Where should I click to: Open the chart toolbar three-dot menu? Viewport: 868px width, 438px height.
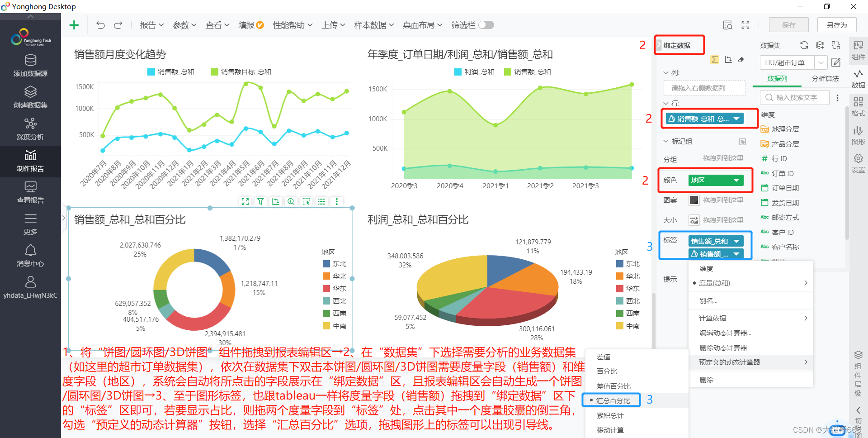coord(337,201)
